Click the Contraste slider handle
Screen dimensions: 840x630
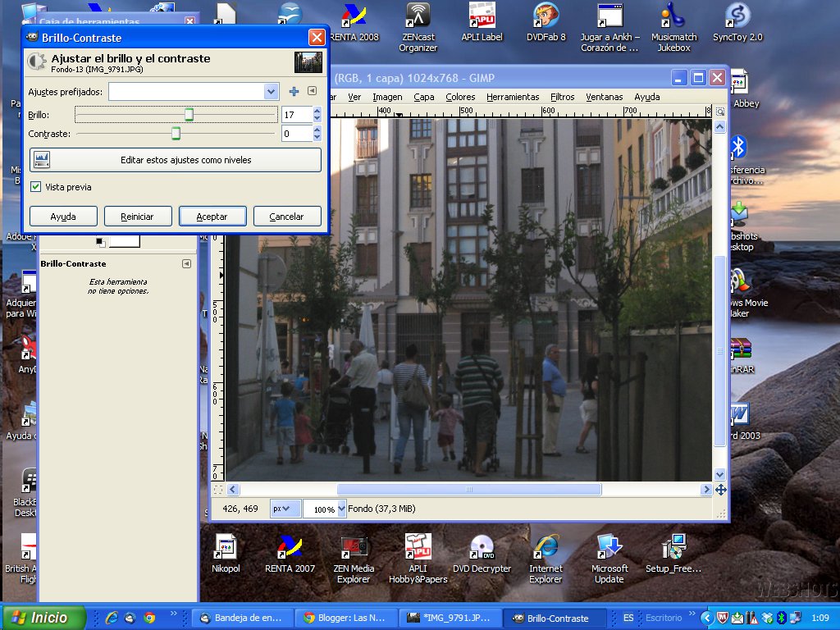[x=176, y=134]
